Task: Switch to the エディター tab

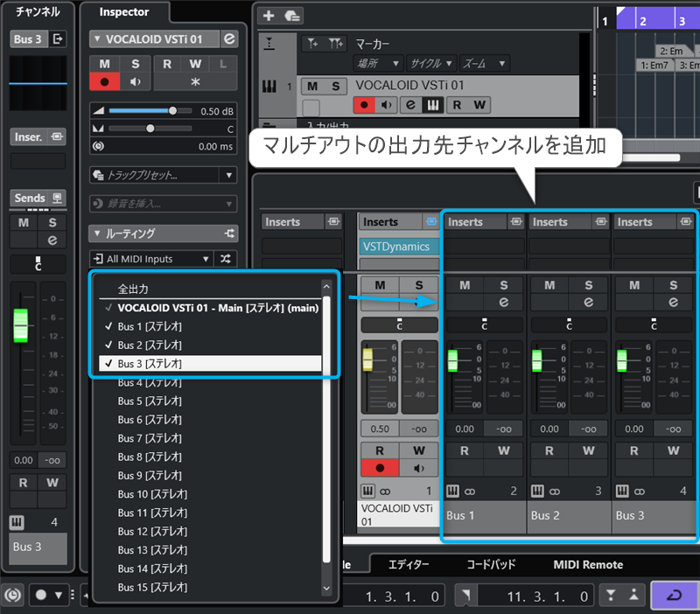Action: [409, 565]
